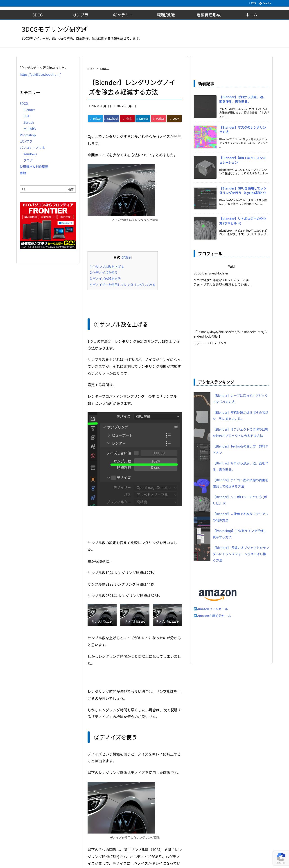Screen dimensions: 289x868
Task: Open the UE4 category link
Action: tap(26, 116)
